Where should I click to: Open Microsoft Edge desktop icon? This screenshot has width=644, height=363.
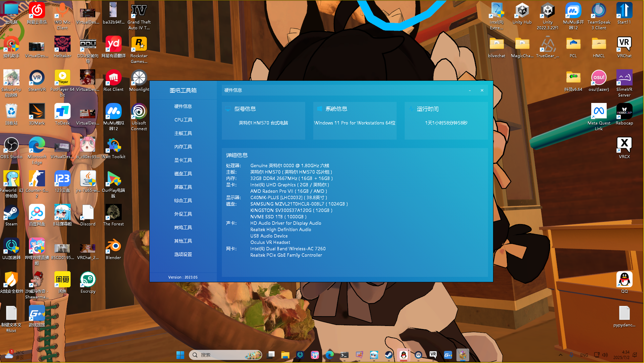[x=37, y=150]
